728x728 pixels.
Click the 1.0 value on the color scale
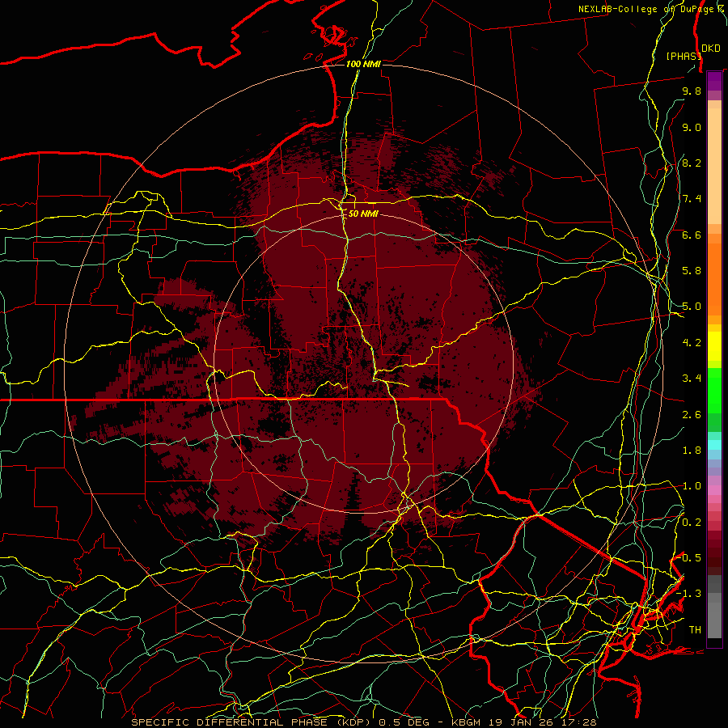[x=692, y=486]
